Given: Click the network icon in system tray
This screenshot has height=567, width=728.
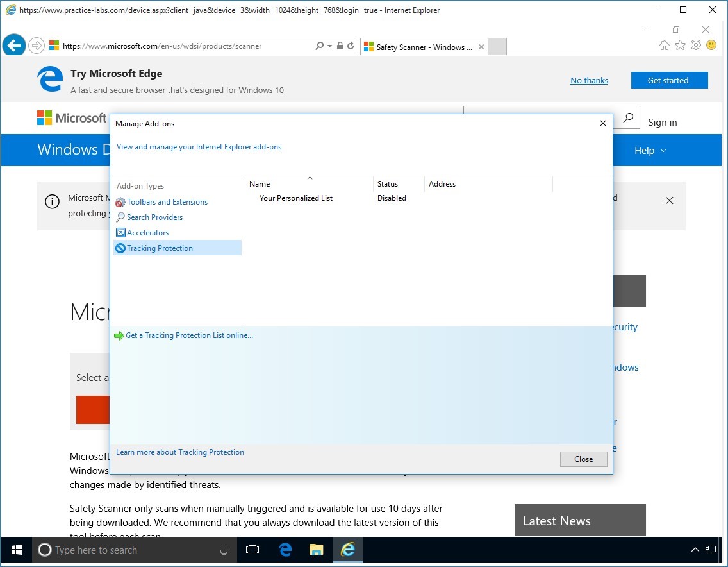Looking at the screenshot, I should 711,550.
